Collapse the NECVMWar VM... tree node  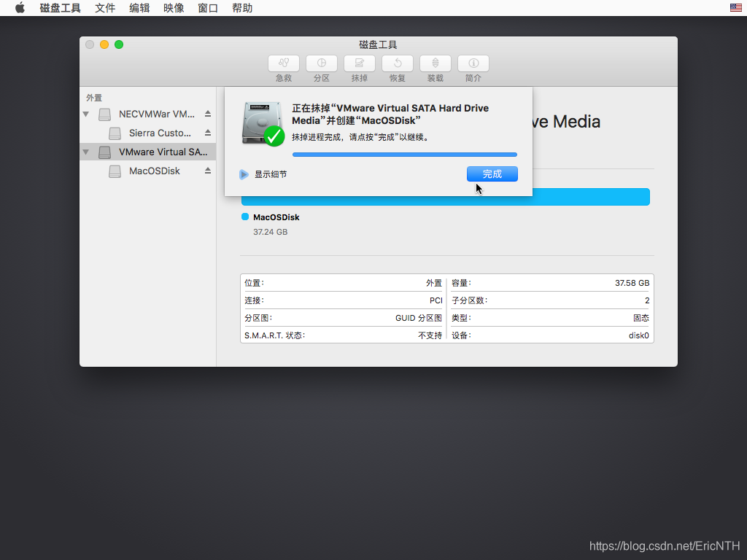[86, 114]
